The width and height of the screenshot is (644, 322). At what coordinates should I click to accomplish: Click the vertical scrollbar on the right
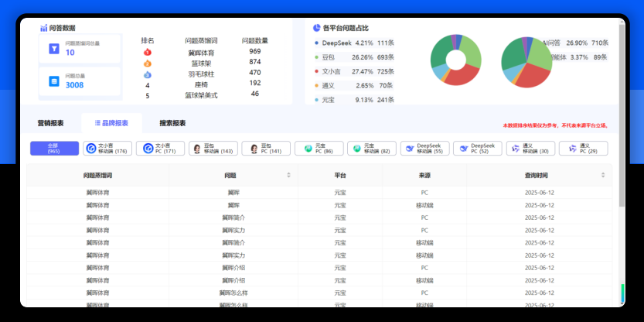pos(622,155)
